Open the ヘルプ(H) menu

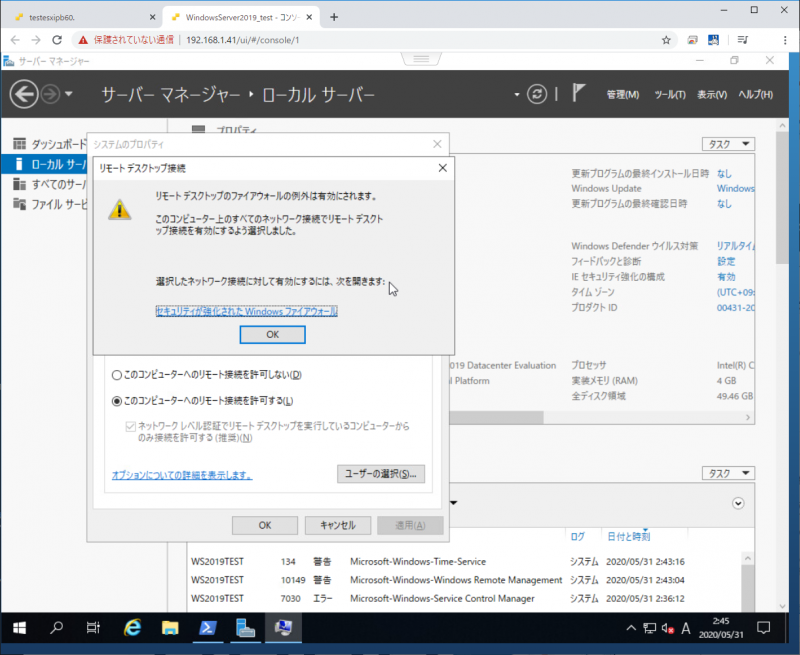tap(756, 94)
